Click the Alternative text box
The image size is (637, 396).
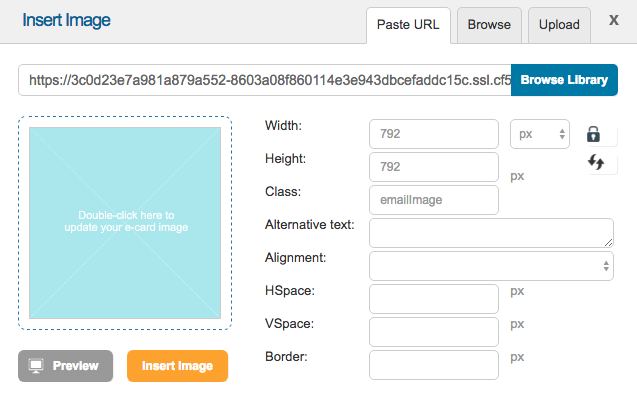pos(491,233)
